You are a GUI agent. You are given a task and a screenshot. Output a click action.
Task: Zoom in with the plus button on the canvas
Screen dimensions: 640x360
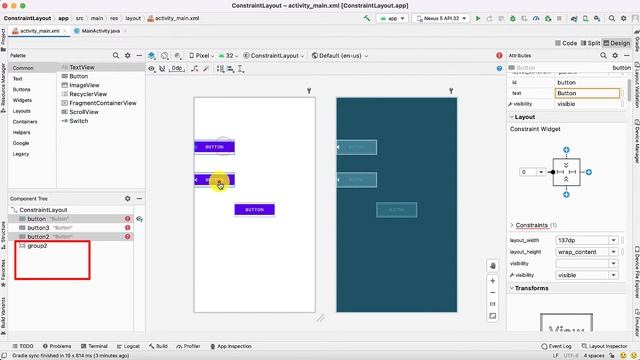point(493,281)
